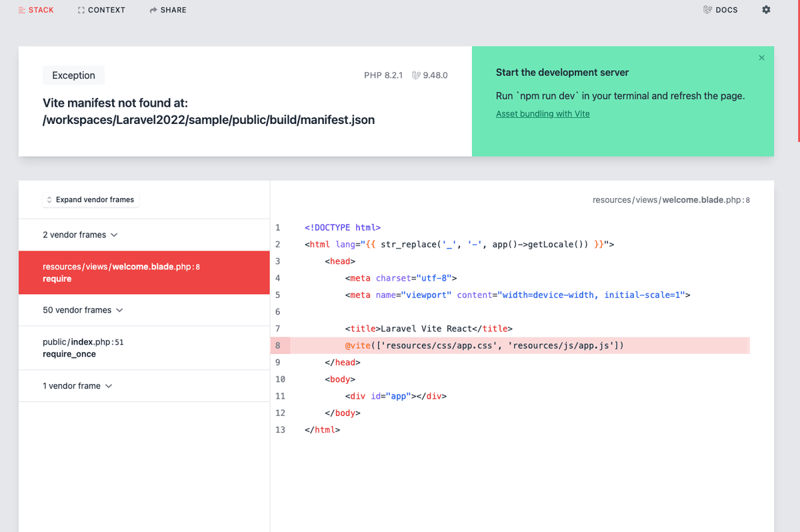Click the 9.48.0 Laravel version number
Image resolution: width=800 pixels, height=532 pixels.
point(435,75)
